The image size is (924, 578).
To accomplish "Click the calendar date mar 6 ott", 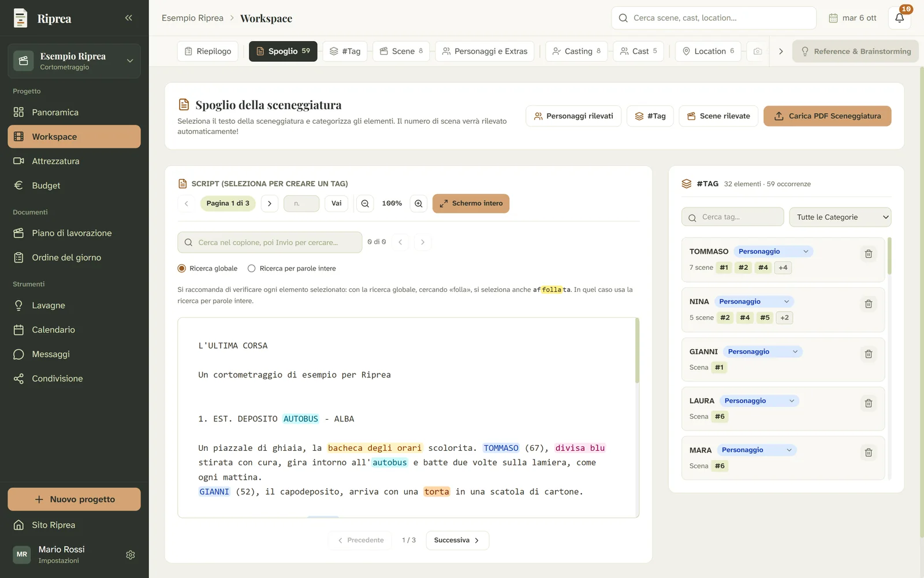I will (852, 18).
